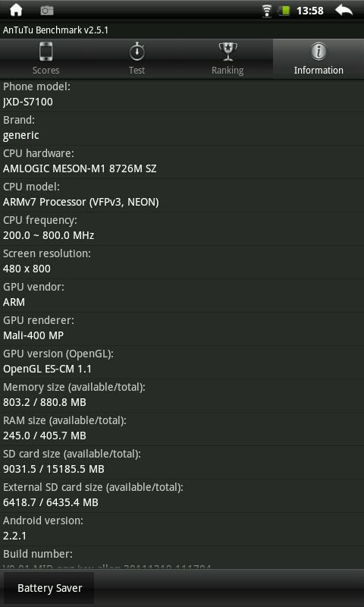Tap the camera screenshot icon
Viewport: 364px width, 607px height.
47,11
